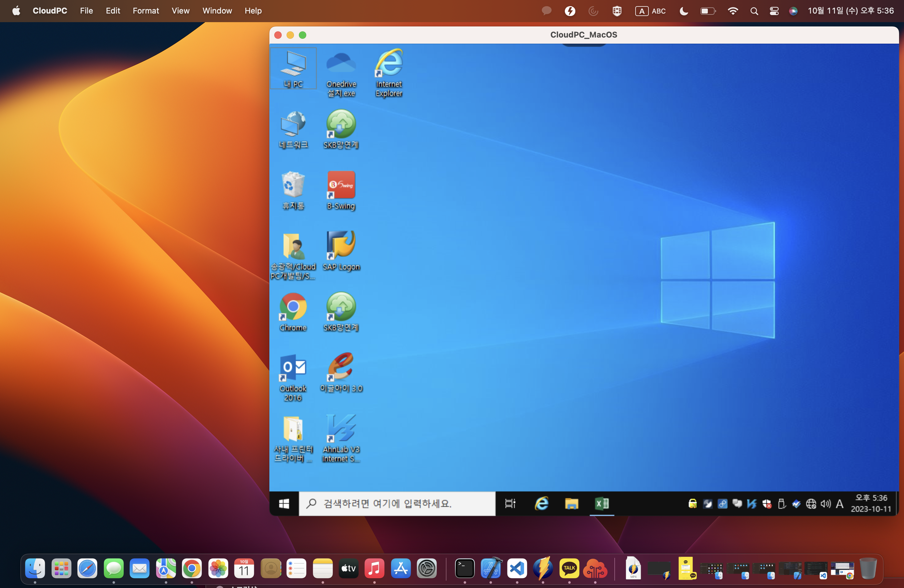Toggle macOS Focus moon icon

684,11
